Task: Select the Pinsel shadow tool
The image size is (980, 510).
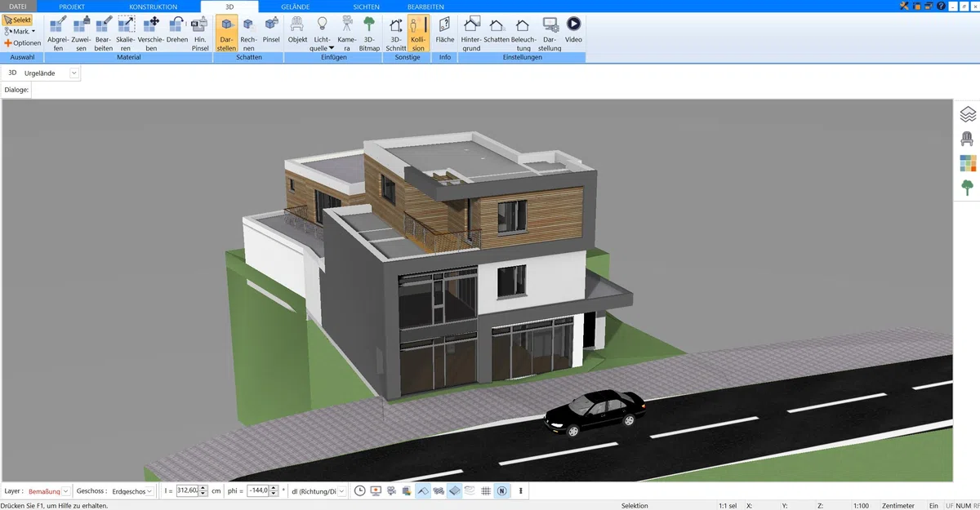Action: pyautogui.click(x=271, y=29)
